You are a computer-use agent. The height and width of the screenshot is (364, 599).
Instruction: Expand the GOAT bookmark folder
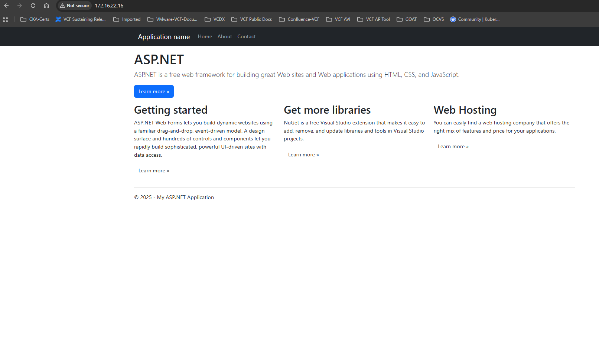[x=407, y=19]
